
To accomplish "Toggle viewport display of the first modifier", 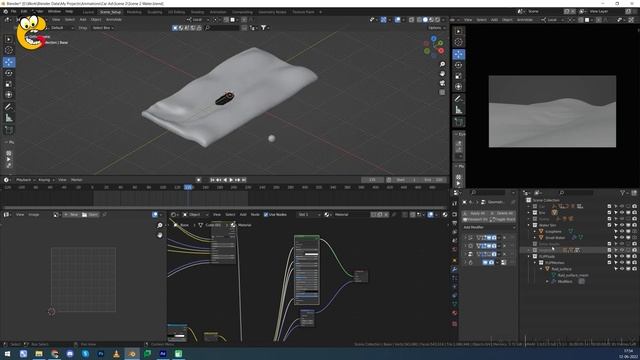I will (489, 238).
